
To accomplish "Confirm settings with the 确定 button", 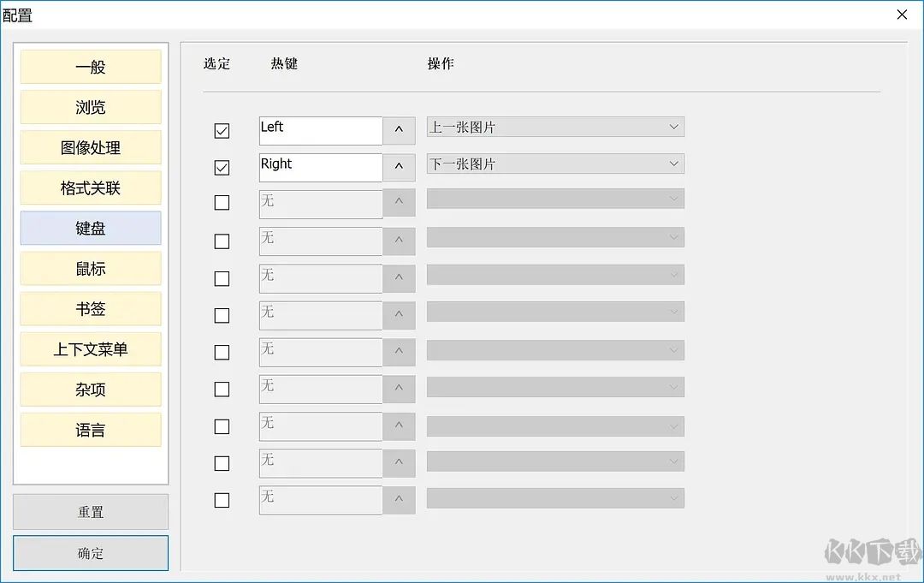I will [x=90, y=552].
